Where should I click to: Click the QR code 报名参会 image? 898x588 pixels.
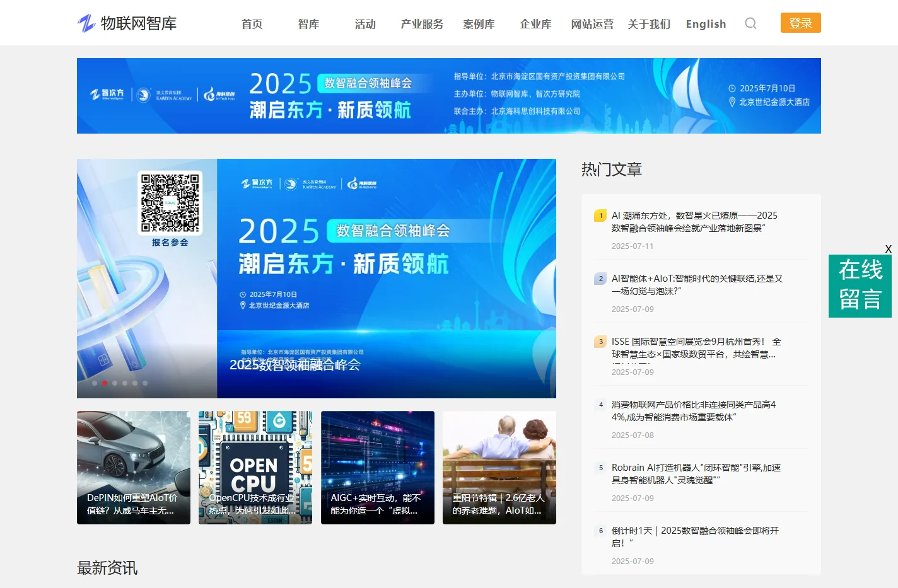click(x=170, y=203)
